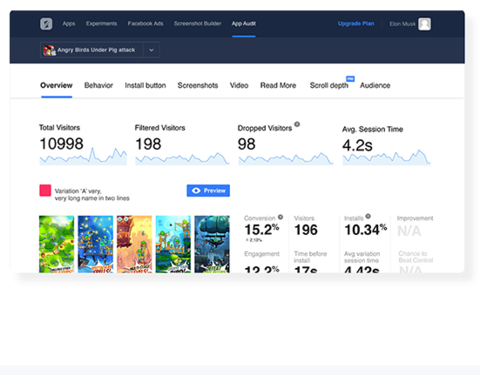The height and width of the screenshot is (375, 480).
Task: Click info icon next to Dropped Visitors
Action: 297,124
